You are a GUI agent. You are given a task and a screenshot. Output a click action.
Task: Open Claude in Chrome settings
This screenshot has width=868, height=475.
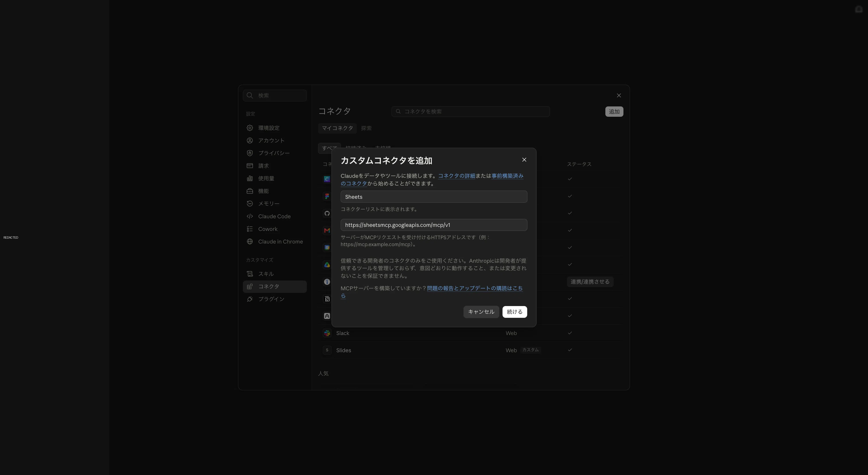point(275,241)
